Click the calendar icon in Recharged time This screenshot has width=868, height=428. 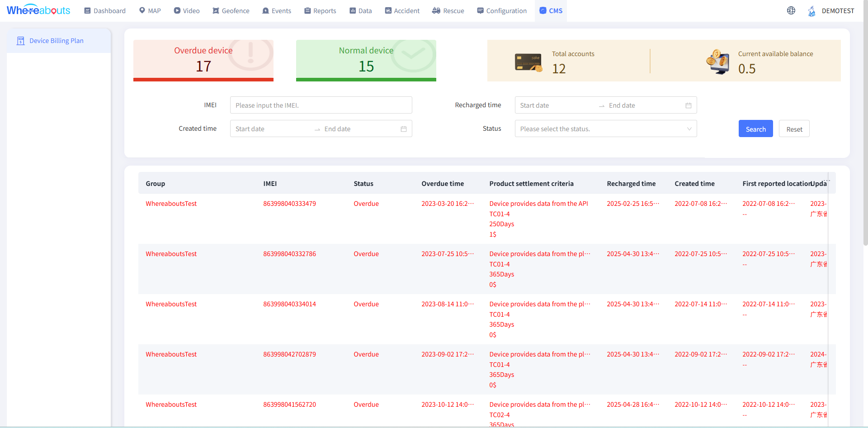688,105
